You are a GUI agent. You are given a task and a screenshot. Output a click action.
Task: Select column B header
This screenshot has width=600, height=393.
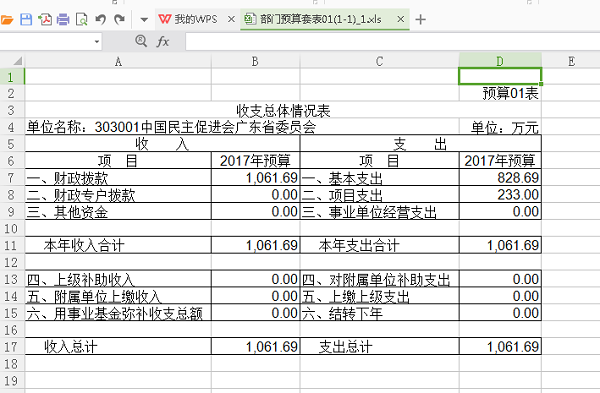click(255, 61)
